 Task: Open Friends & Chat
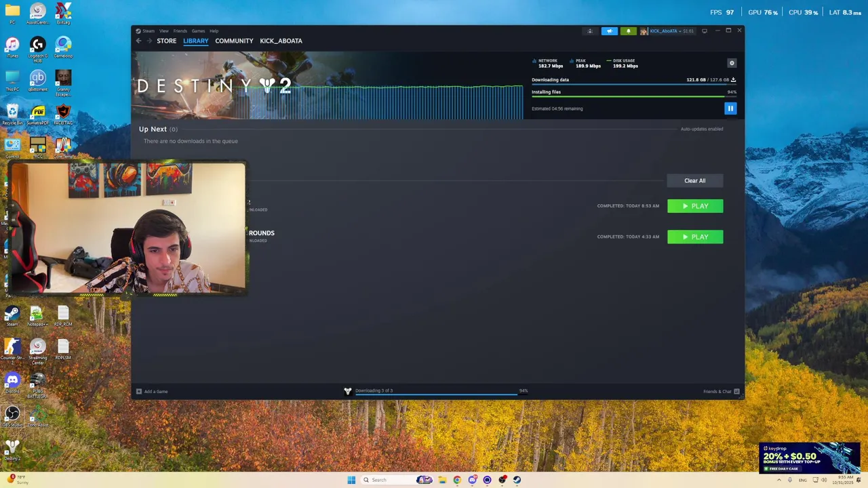click(x=721, y=391)
